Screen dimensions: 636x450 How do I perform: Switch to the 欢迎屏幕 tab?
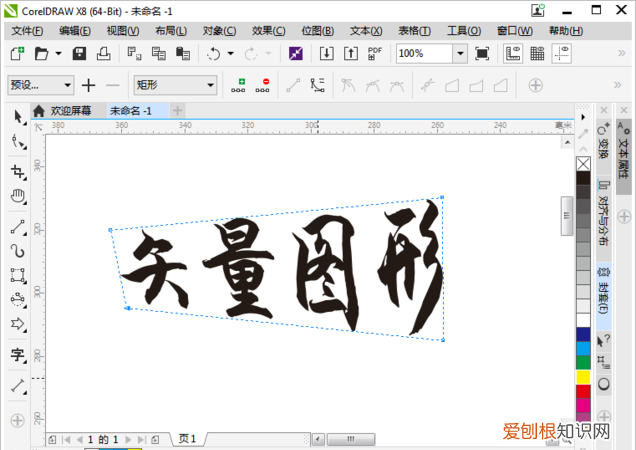[70, 111]
